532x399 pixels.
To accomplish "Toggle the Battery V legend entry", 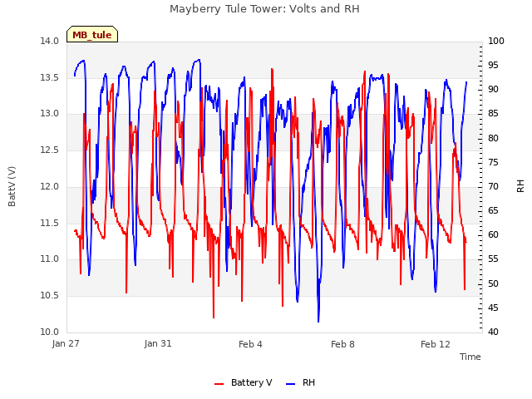I will [244, 382].
